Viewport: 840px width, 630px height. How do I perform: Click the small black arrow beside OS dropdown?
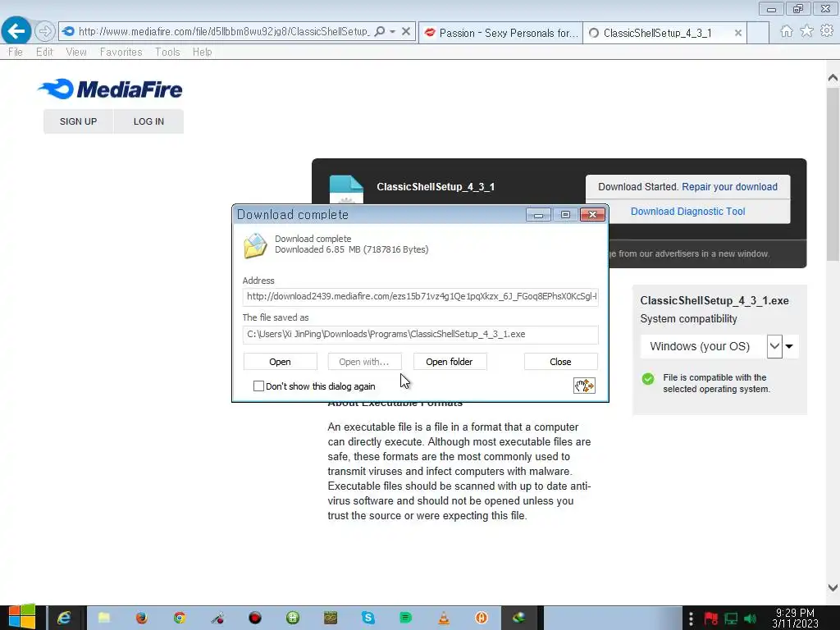789,347
